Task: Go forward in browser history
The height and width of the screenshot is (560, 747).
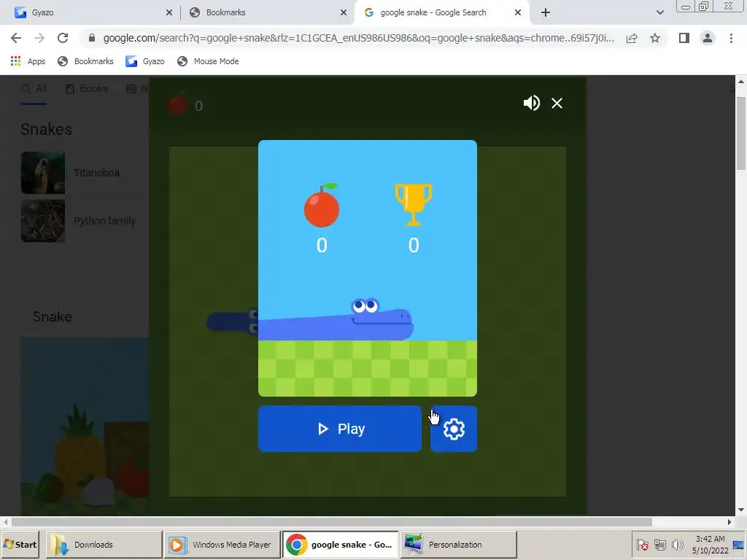Action: coord(39,38)
